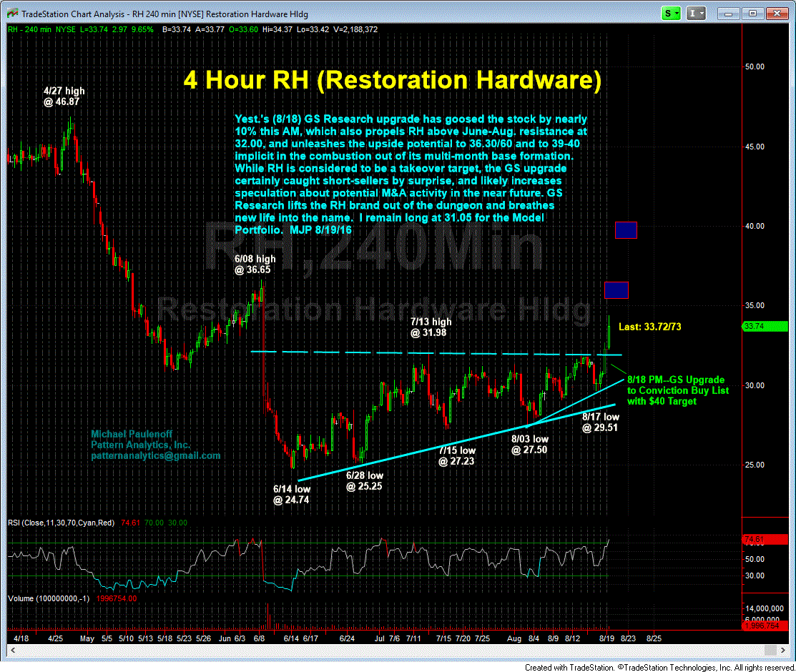Image resolution: width=796 pixels, height=672 pixels.
Task: Minimize the Chart Analysis window
Action: click(x=728, y=14)
